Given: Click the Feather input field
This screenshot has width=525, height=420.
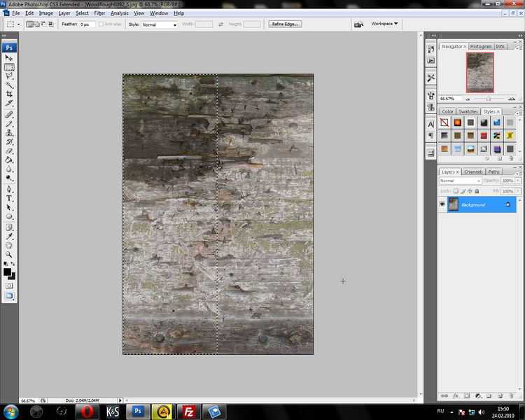Looking at the screenshot, I should [x=87, y=24].
